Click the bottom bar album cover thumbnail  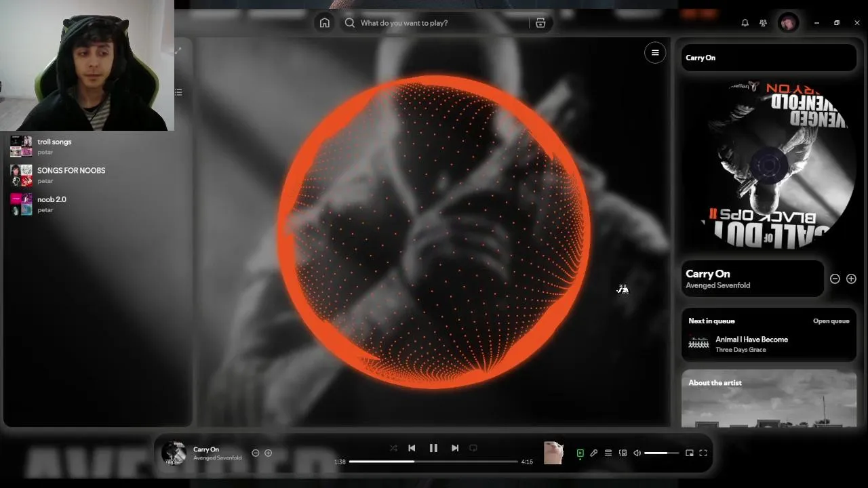[174, 453]
